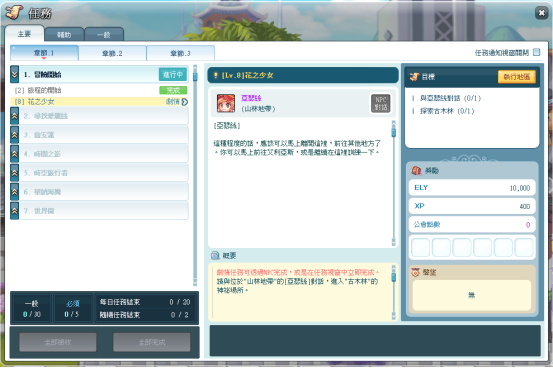Click the 獎勵 rewards bag icon
This screenshot has height=368, width=553.
(416, 170)
